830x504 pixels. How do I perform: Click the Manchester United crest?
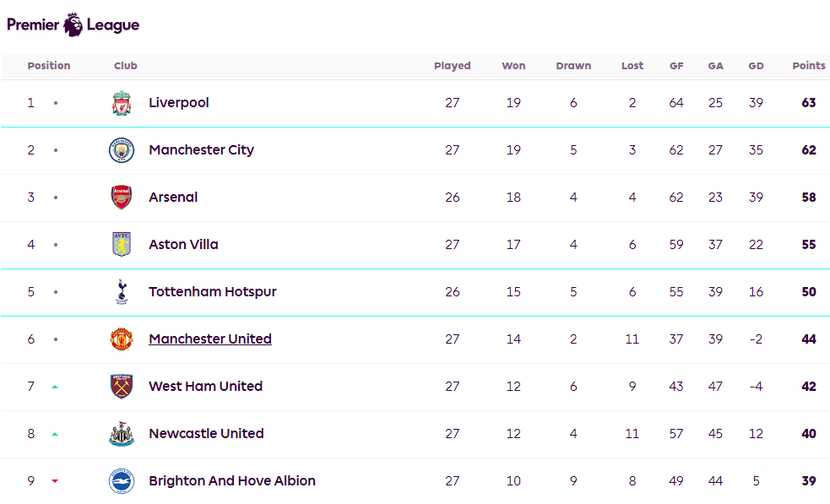122,339
